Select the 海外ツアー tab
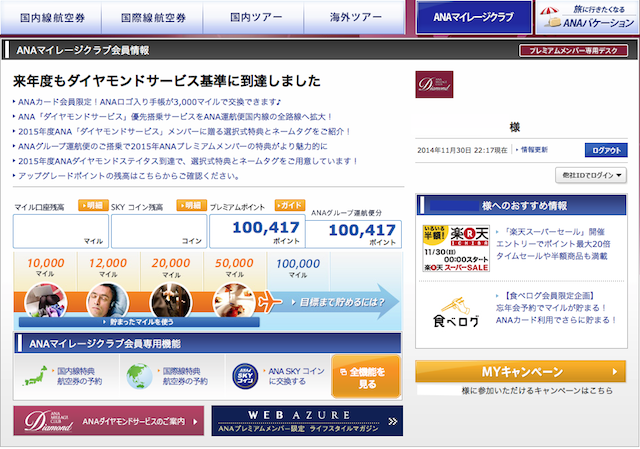 354,18
